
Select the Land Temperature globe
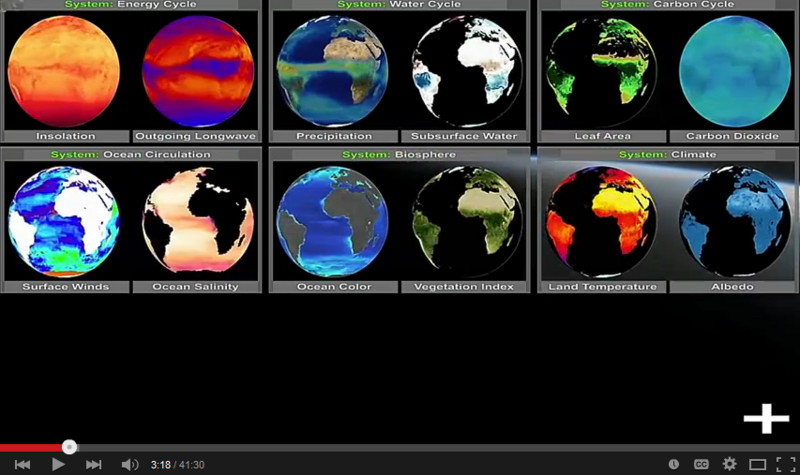(602, 221)
